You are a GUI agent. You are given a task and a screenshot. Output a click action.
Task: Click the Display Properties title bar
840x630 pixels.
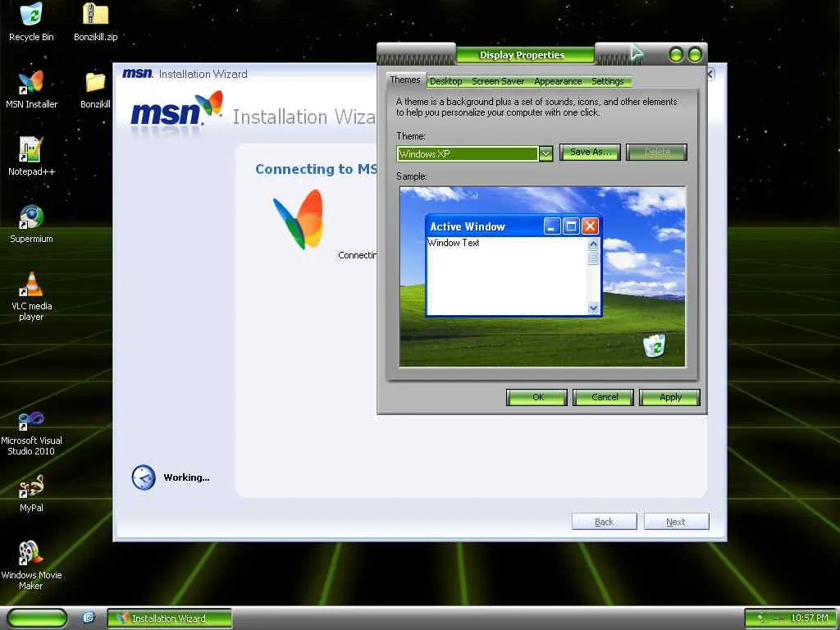522,55
